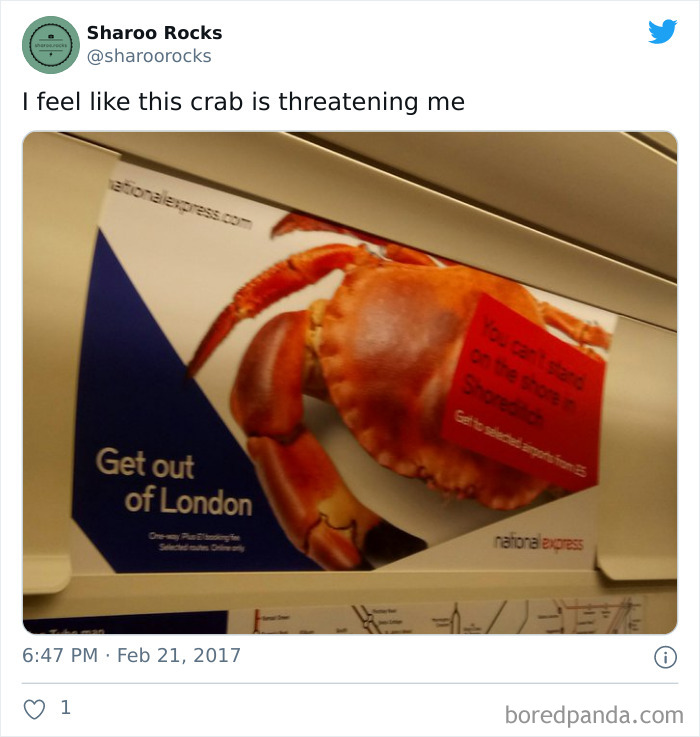This screenshot has height=737, width=700.
Task: Click the boredpanda.com watermark
Action: click(x=594, y=715)
